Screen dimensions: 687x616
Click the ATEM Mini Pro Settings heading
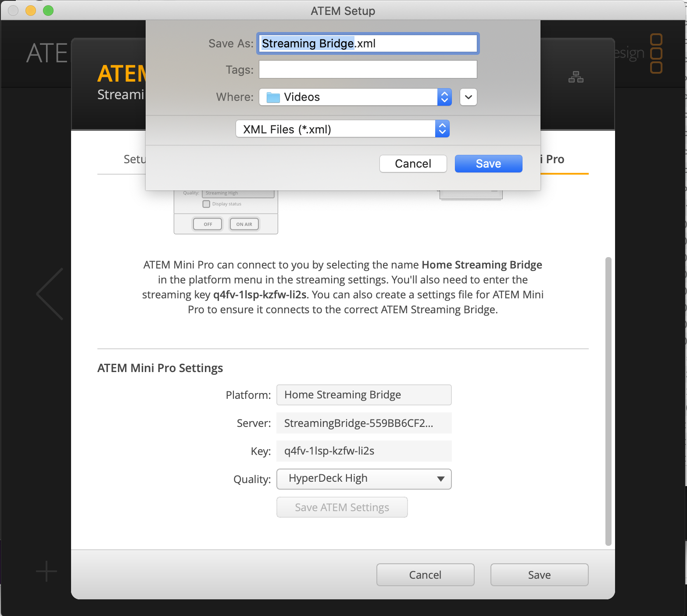[x=160, y=368]
